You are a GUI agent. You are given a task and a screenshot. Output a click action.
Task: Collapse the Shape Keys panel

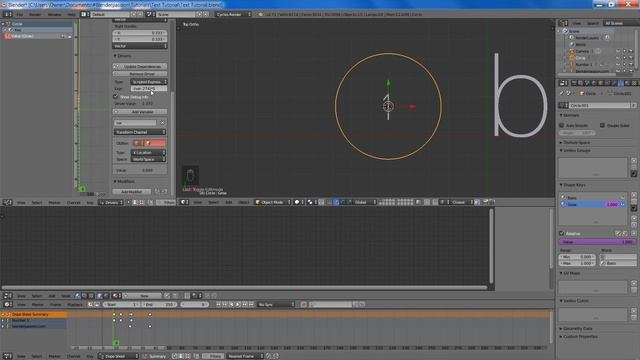[572, 185]
